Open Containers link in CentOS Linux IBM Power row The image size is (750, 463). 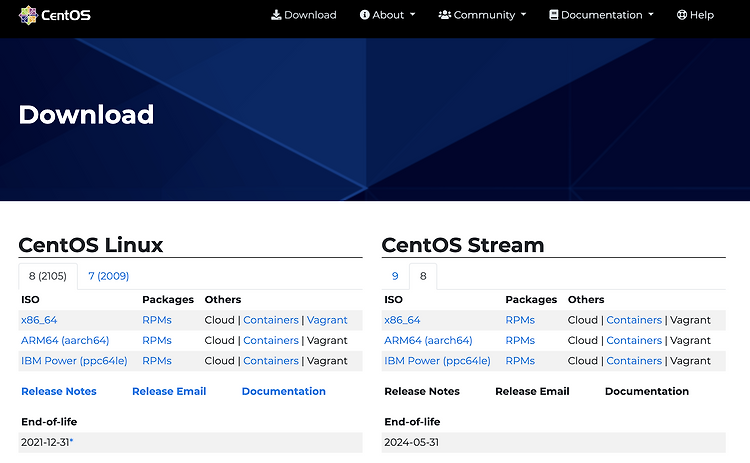pyautogui.click(x=271, y=361)
